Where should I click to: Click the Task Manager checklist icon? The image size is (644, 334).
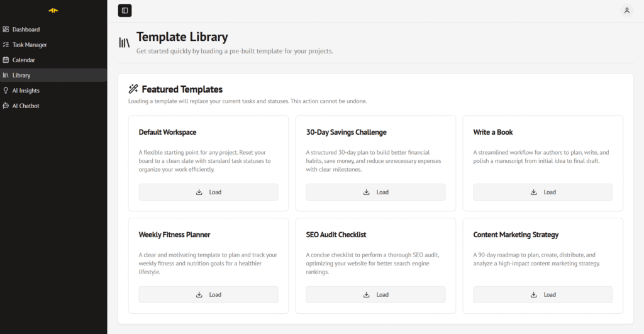click(6, 45)
